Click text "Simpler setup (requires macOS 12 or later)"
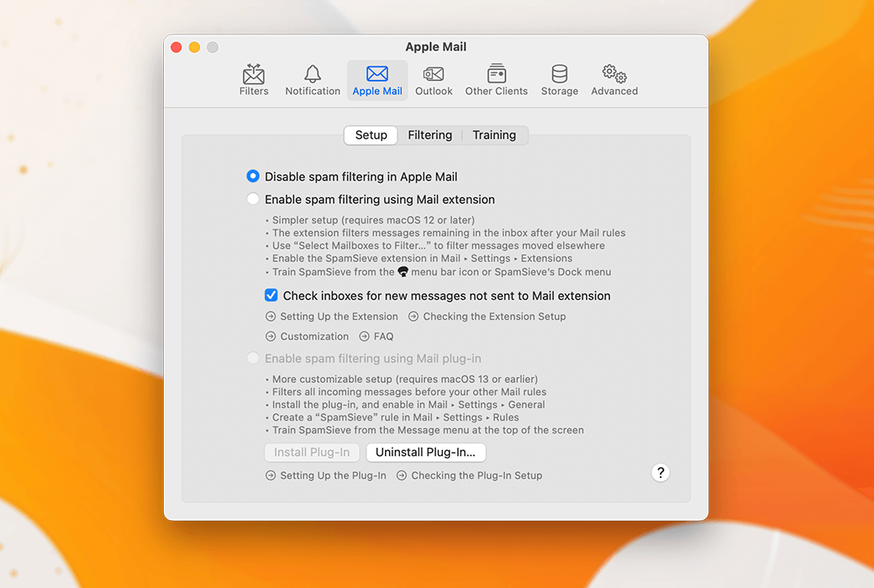Screen dimensions: 874x588 click(373, 220)
